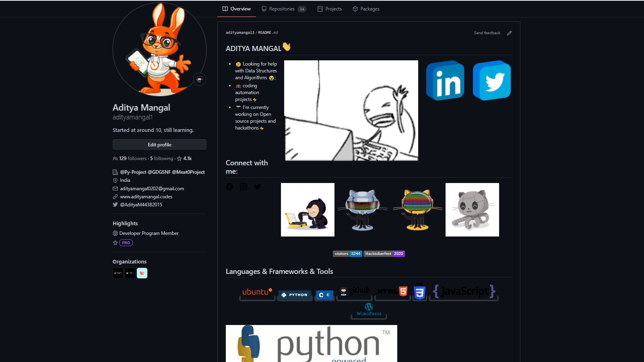Click the JavaScript braces logo

(x=464, y=292)
